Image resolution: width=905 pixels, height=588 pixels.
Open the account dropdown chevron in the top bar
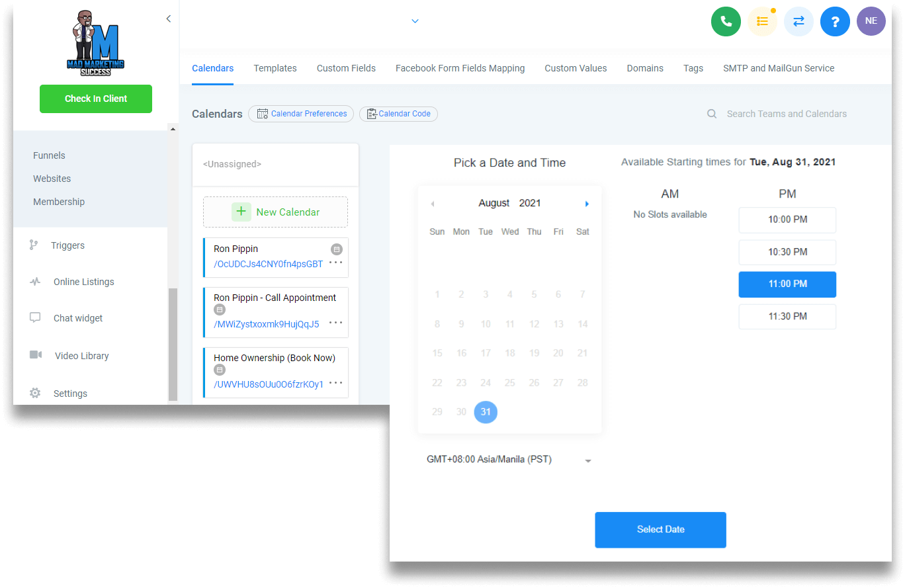click(415, 21)
